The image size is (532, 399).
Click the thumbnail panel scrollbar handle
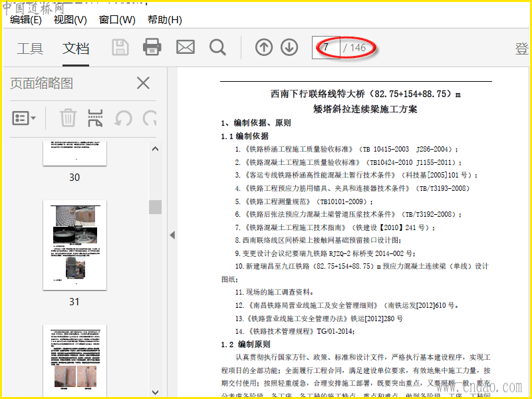(x=155, y=207)
